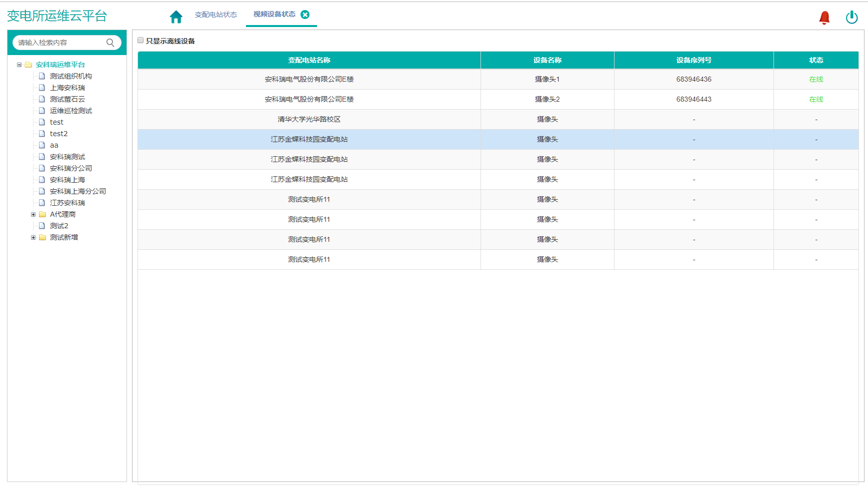Click folder icon of A代理商

(42, 214)
